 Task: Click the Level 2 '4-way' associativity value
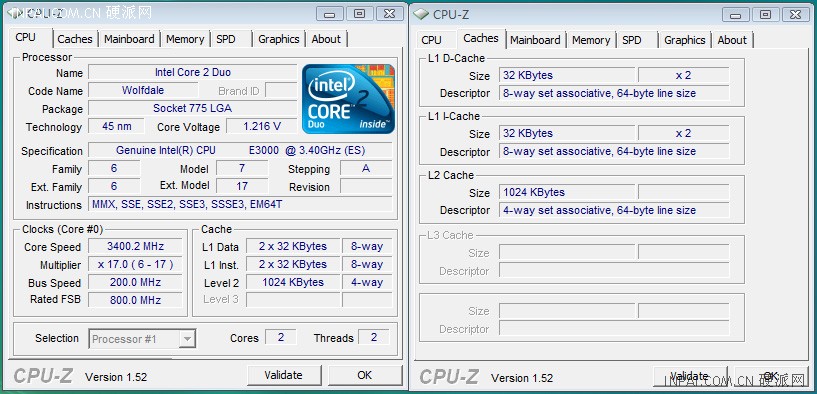pos(367,282)
